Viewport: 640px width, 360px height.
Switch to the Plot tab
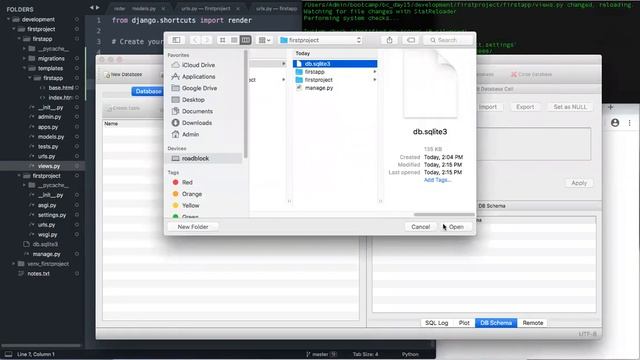click(464, 323)
